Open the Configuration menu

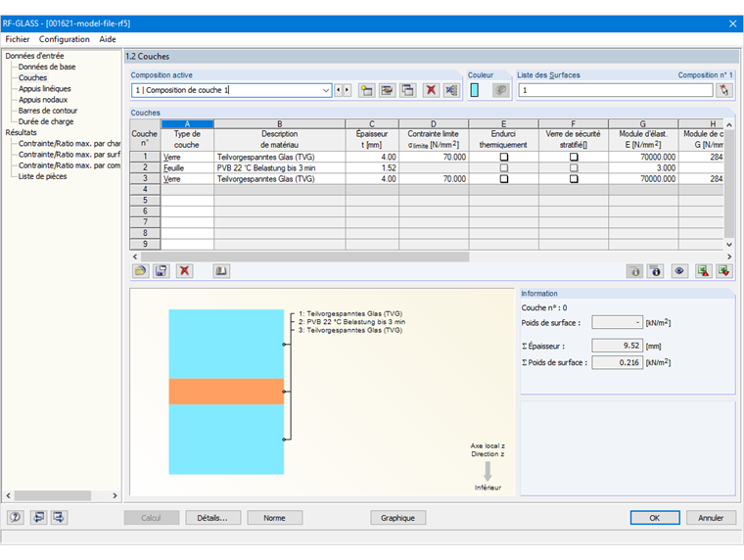(x=64, y=39)
